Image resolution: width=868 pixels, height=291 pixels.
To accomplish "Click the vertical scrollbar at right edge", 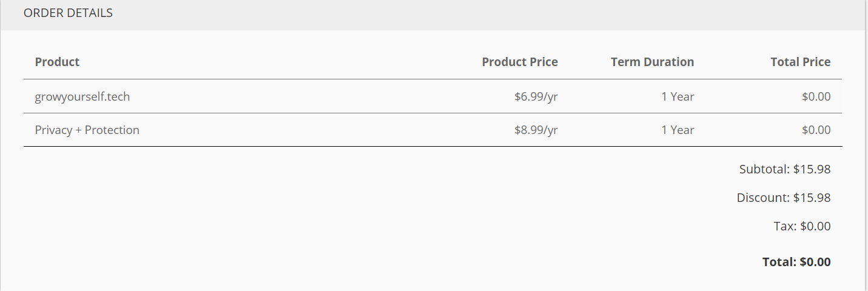I will [866, 145].
